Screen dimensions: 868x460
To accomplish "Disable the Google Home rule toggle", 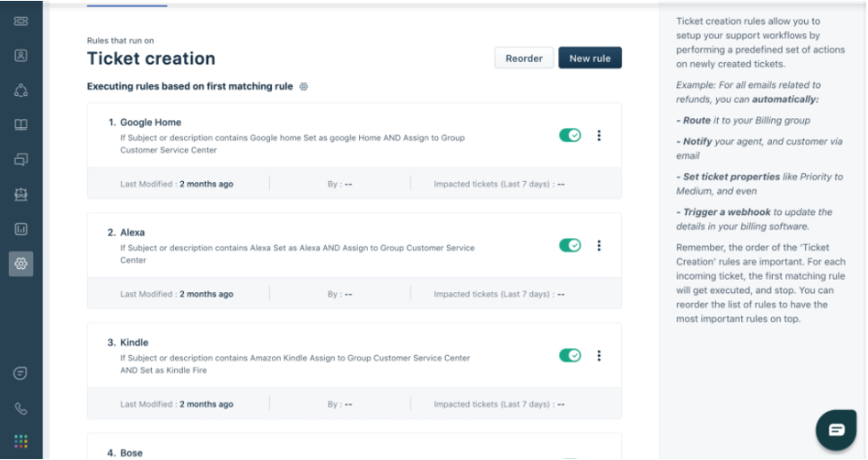I will [569, 136].
